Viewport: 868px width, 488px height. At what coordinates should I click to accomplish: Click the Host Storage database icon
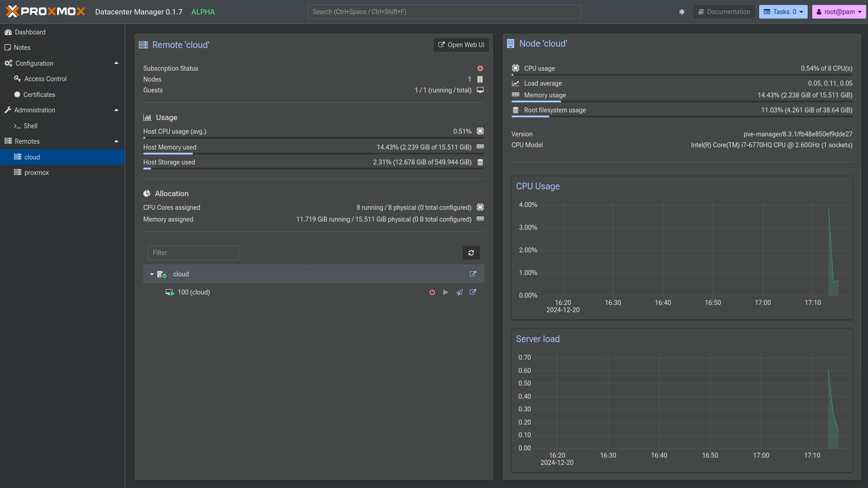480,162
